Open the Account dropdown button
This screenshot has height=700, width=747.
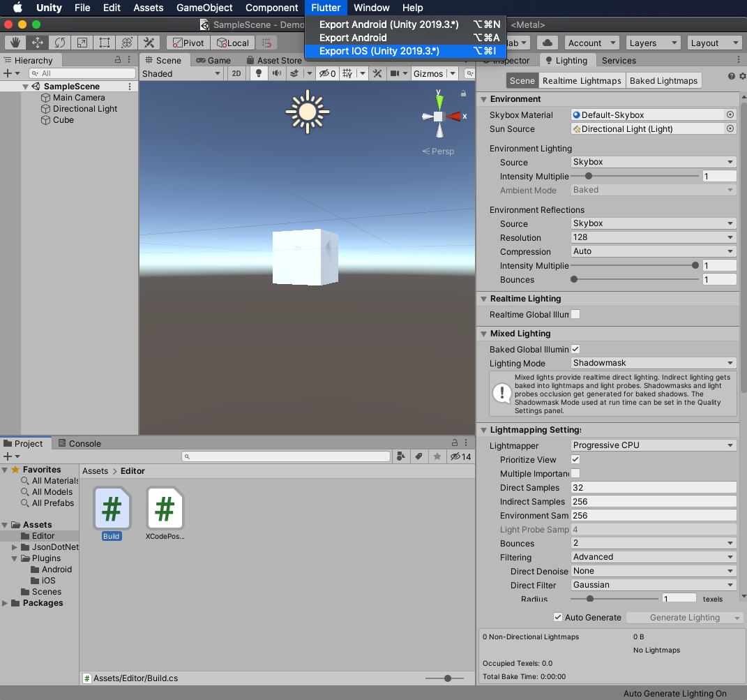(x=591, y=43)
